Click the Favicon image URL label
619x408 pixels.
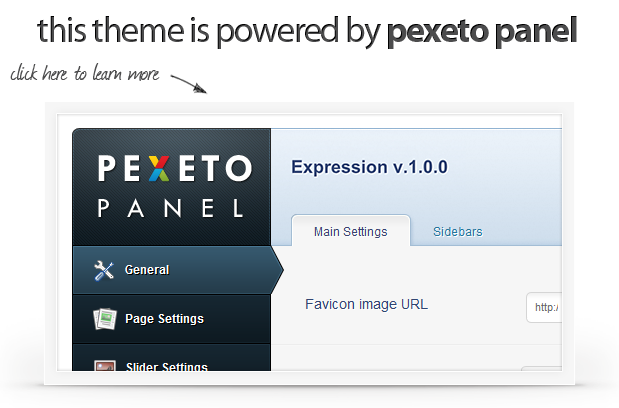tap(366, 304)
